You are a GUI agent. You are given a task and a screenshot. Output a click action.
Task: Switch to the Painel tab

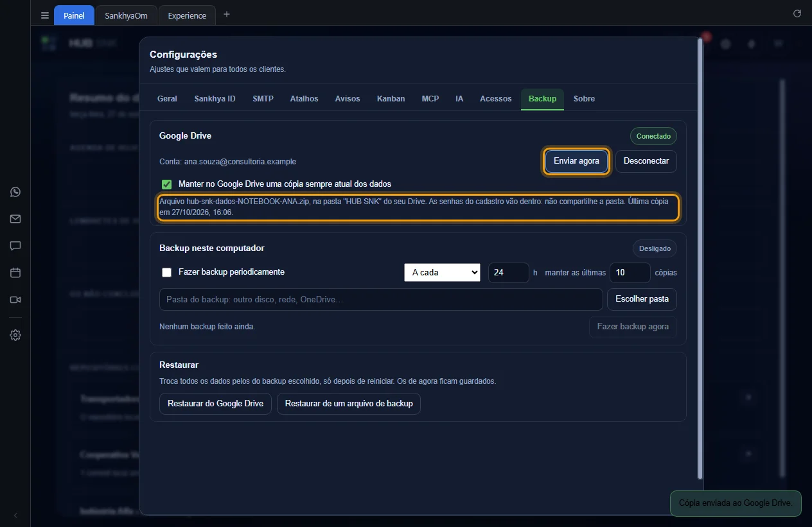point(74,15)
